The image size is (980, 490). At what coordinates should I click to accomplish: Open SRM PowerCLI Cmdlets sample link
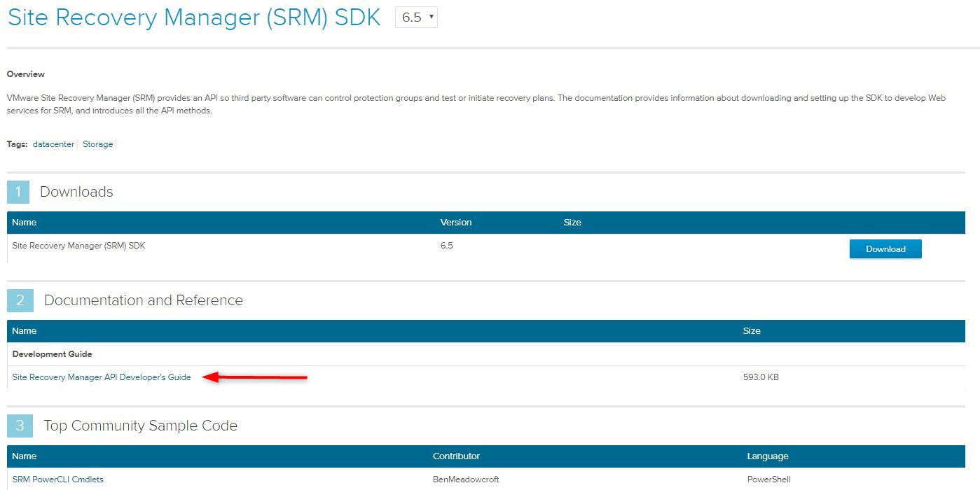tap(58, 479)
